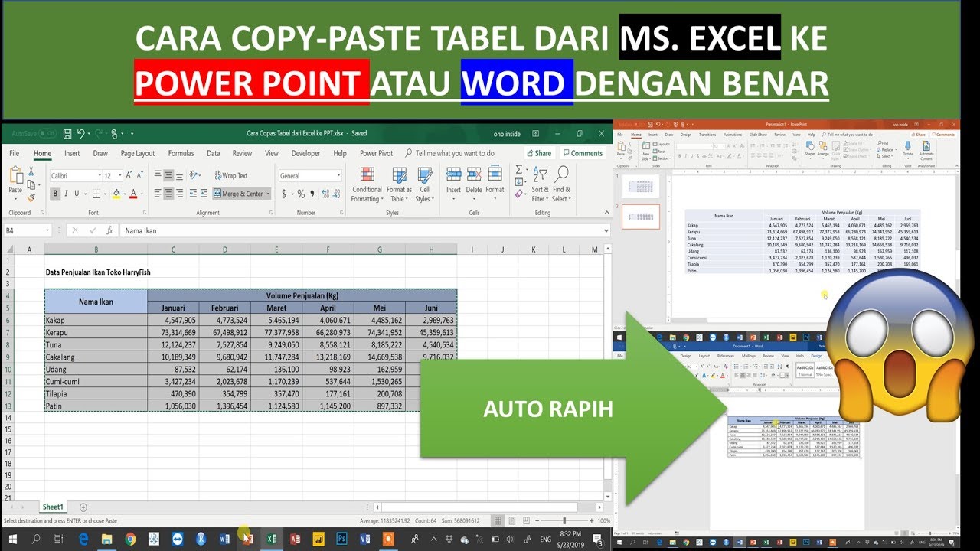Open Conditional Formatting menu
The image size is (980, 551).
[367, 185]
